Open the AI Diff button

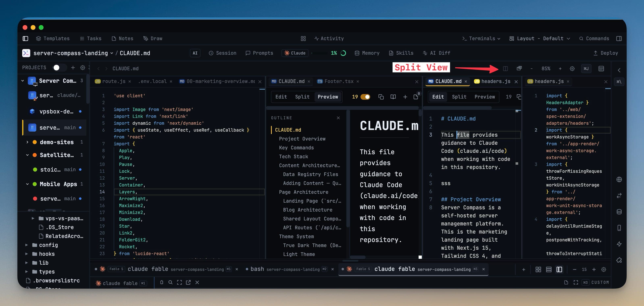[436, 53]
